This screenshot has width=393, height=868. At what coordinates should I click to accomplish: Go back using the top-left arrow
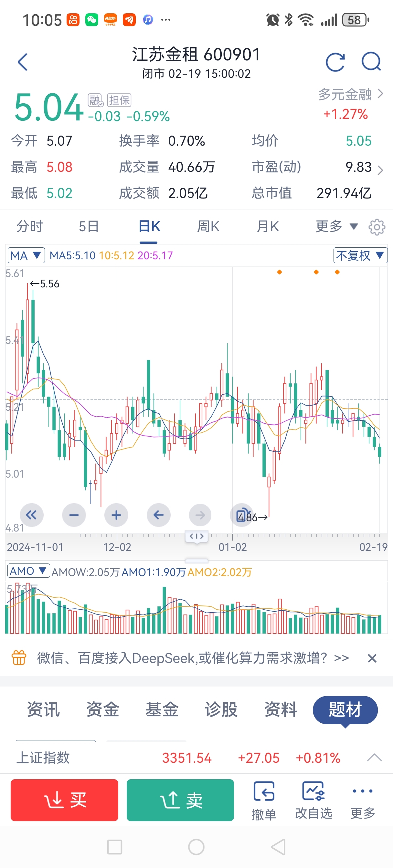click(23, 62)
